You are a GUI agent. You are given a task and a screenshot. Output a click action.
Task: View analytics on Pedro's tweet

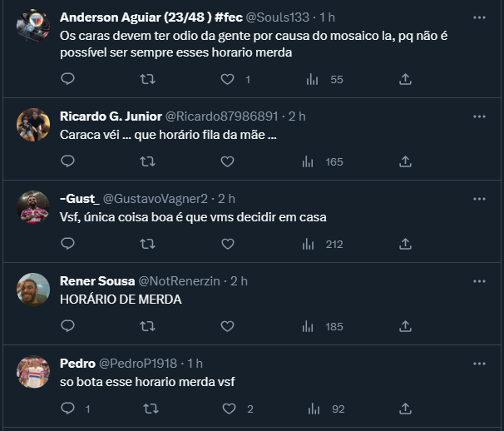point(312,409)
